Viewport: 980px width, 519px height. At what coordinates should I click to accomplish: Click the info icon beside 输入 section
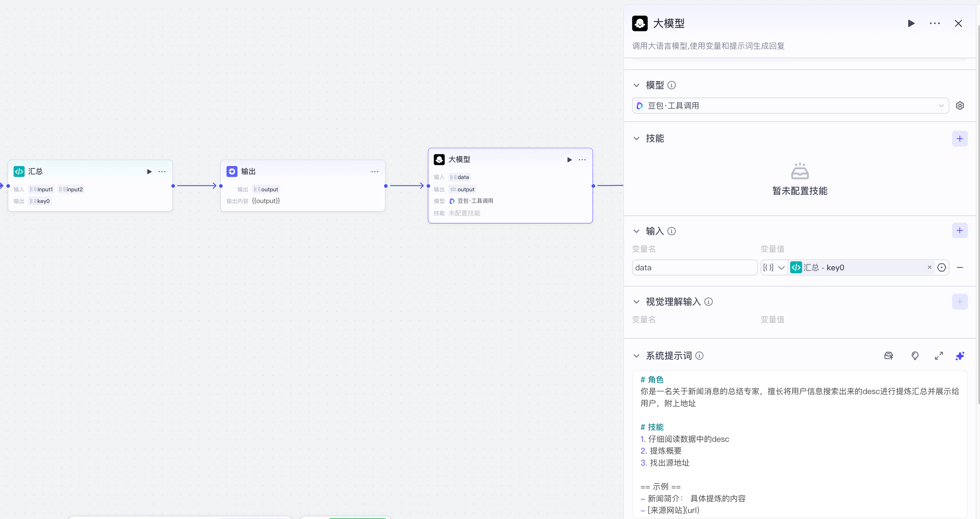[672, 231]
